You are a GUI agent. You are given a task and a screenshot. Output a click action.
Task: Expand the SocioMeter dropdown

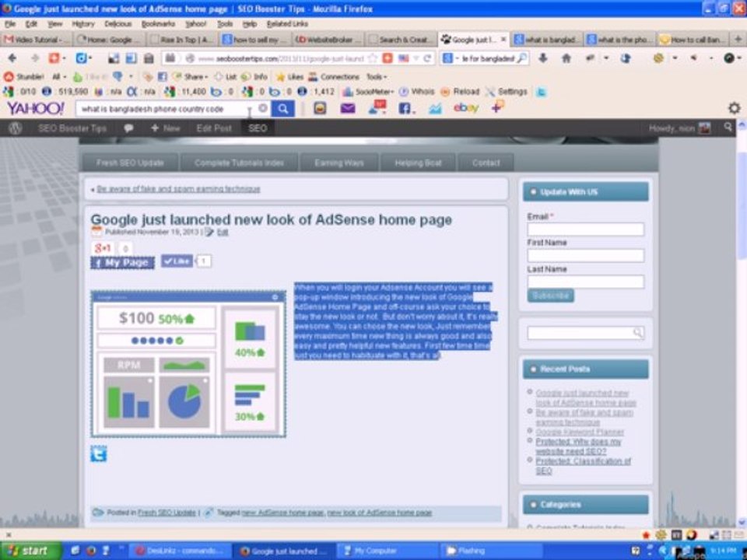[368, 92]
